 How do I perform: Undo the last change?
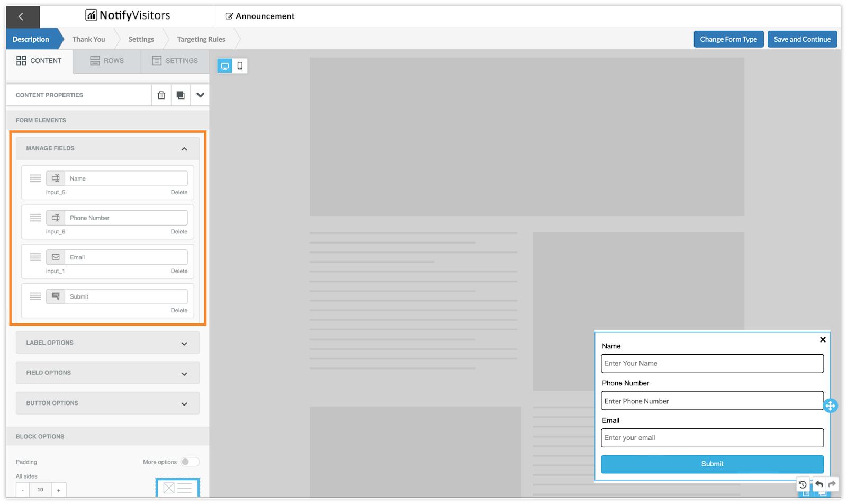(819, 484)
